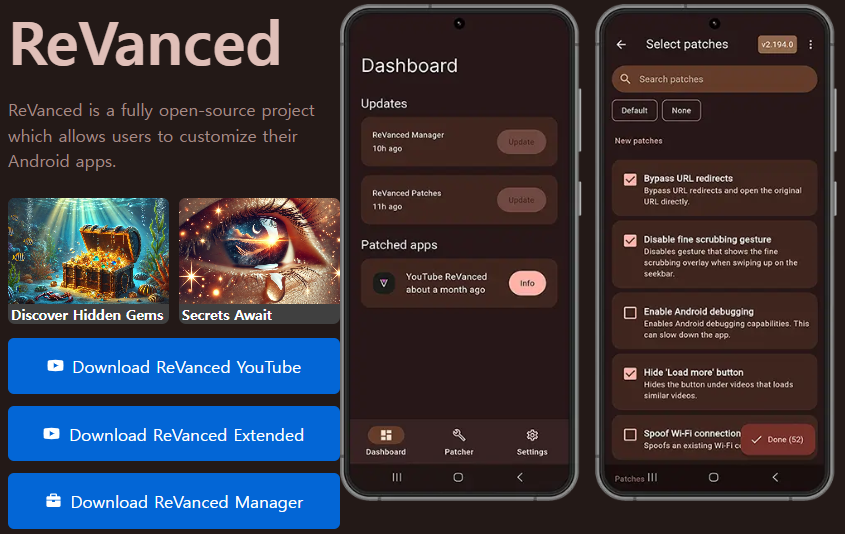Screen dimensions: 845x534
Task: Tap back chevron on Dashboard phone
Action: click(520, 477)
